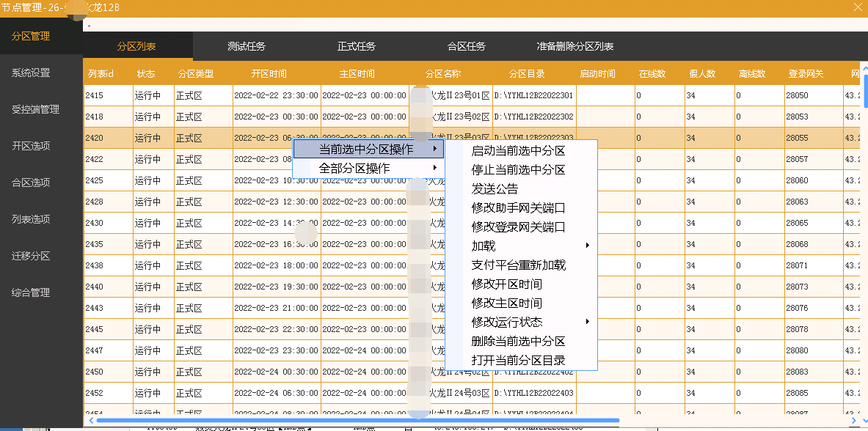Image resolution: width=868 pixels, height=431 pixels.
Task: Switch to the 测试任务 tab
Action: tap(247, 46)
